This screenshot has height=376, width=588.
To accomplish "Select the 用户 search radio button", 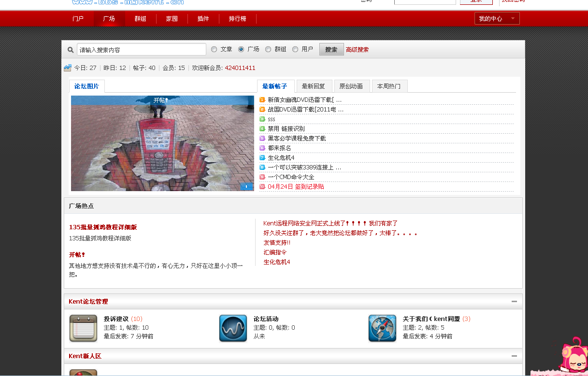I will (295, 49).
